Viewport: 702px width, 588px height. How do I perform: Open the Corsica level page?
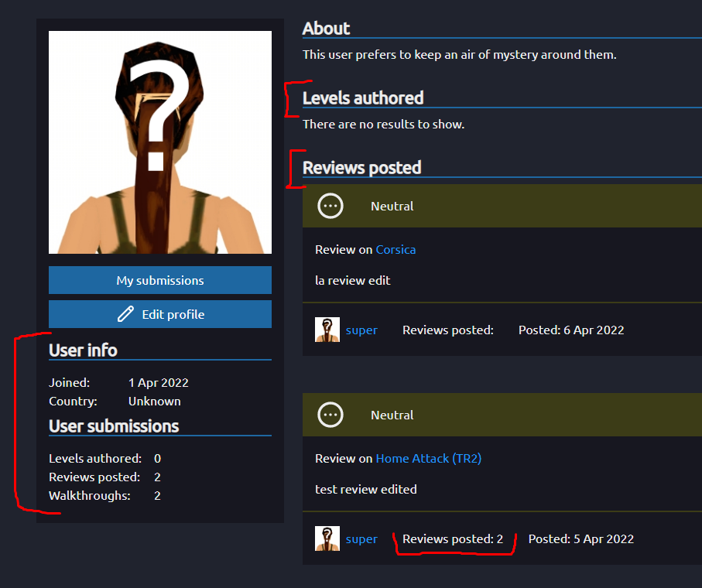tap(396, 249)
